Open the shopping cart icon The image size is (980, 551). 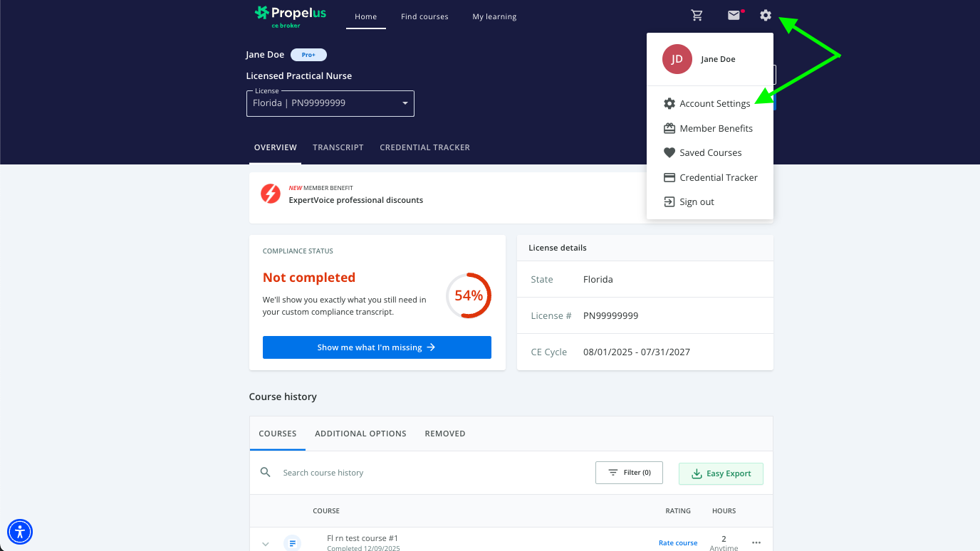pos(697,16)
